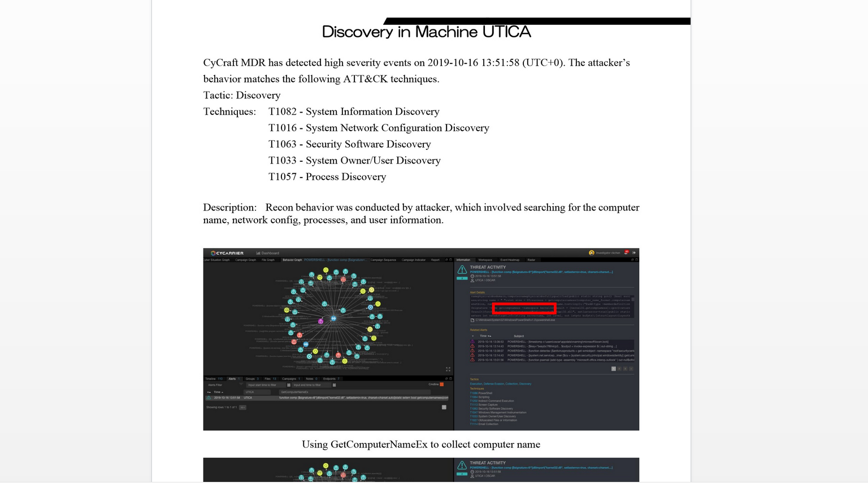Open the Alerts Filter dropdown chevron
Viewport: 868px width, 487px height.
coord(241,384)
